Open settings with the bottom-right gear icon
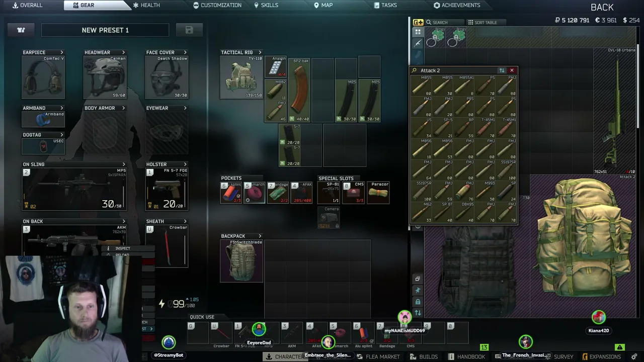The height and width of the screenshot is (362, 644). pos(634,357)
